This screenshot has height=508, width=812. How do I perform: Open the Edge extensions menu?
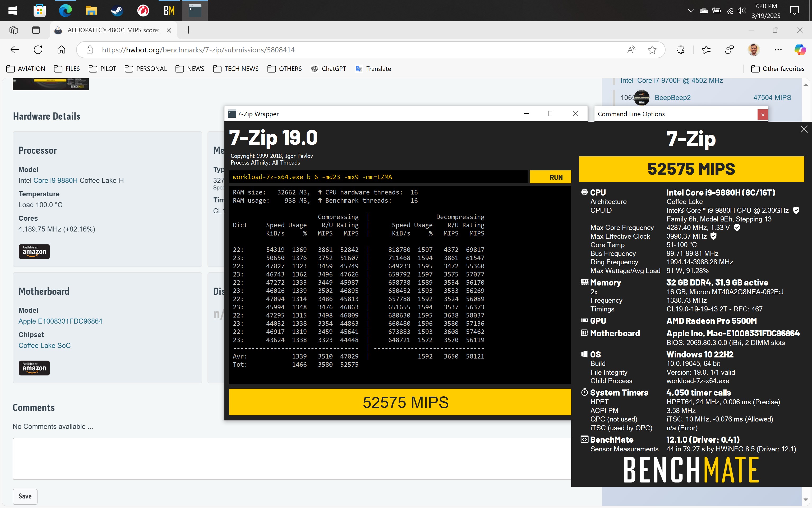(x=680, y=50)
